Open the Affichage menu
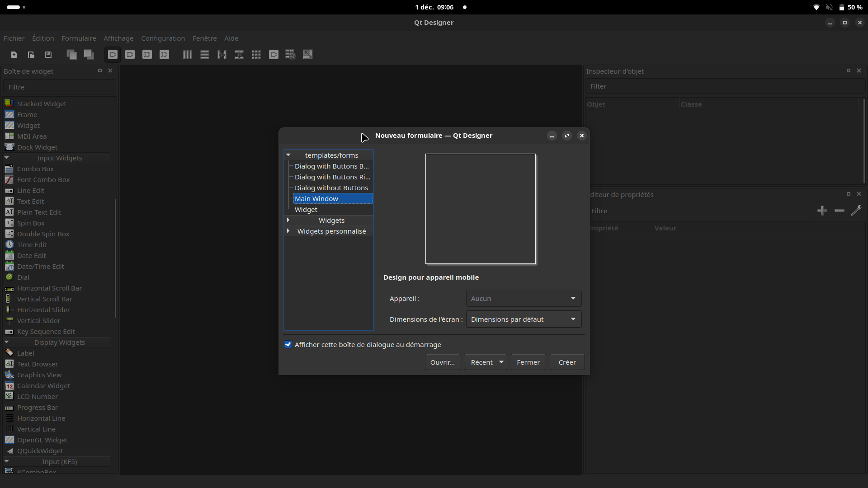Image resolution: width=868 pixels, height=488 pixels. tap(118, 38)
